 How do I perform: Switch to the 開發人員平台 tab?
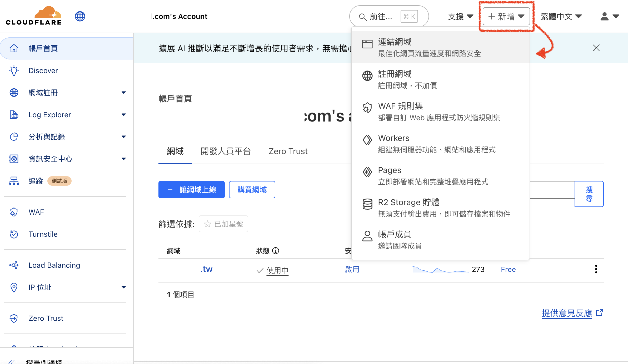[226, 151]
